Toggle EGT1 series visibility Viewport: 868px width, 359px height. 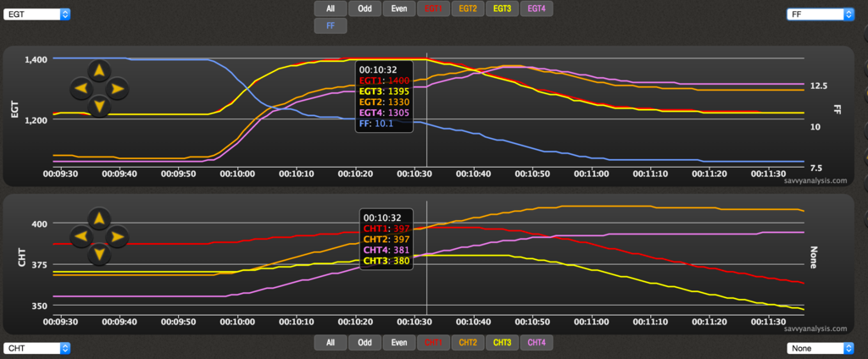point(434,8)
